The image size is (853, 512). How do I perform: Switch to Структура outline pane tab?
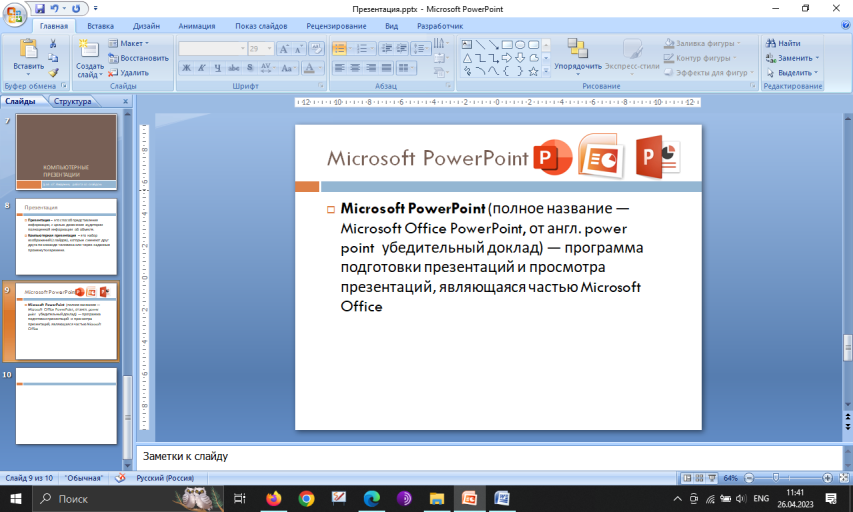(x=72, y=101)
